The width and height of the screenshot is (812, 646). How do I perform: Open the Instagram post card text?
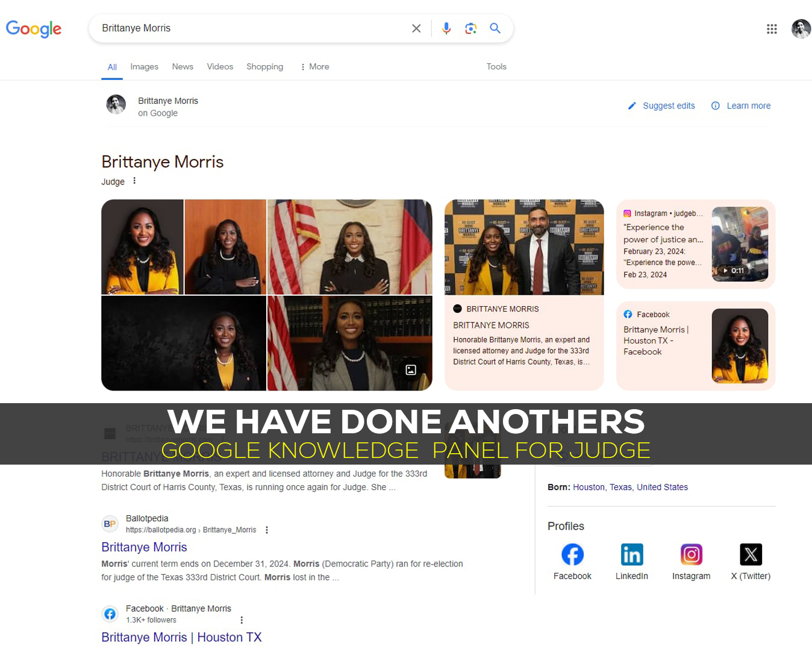pos(664,244)
